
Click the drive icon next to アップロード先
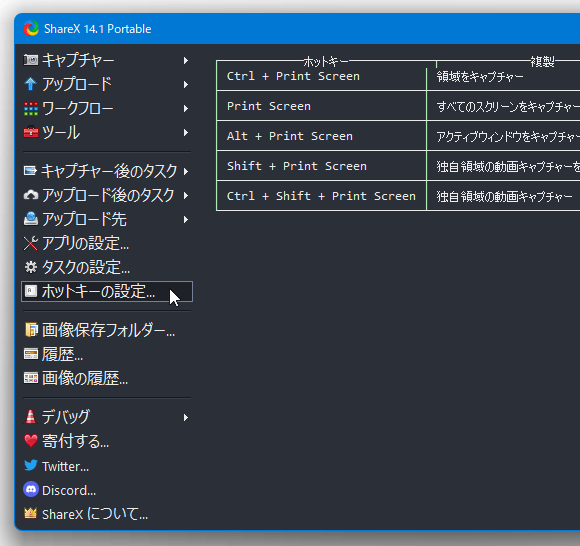[x=31, y=219]
